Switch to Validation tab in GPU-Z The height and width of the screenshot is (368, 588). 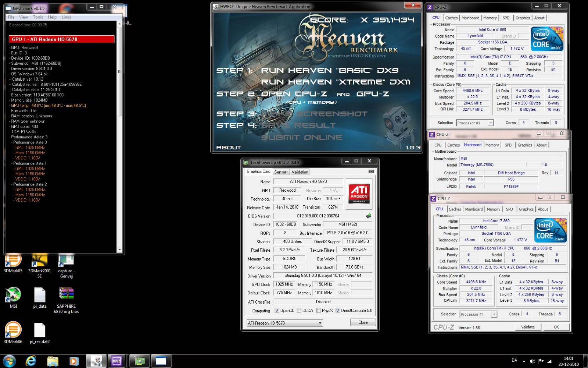300,172
